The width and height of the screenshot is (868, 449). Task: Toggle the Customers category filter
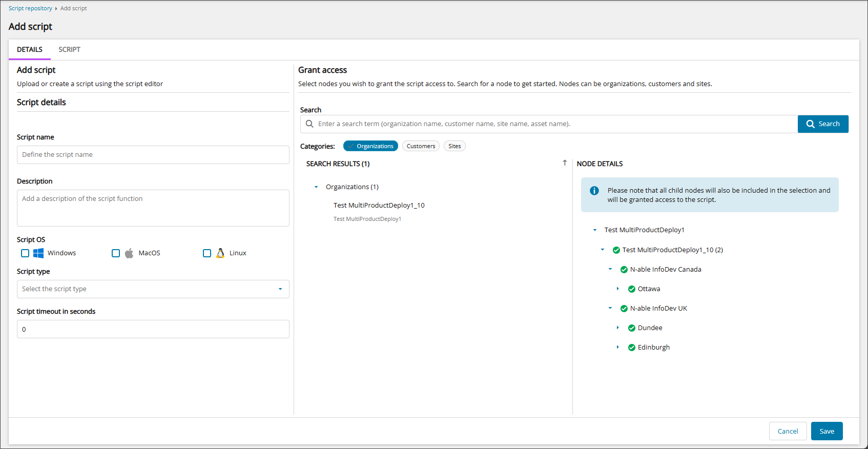coord(421,146)
